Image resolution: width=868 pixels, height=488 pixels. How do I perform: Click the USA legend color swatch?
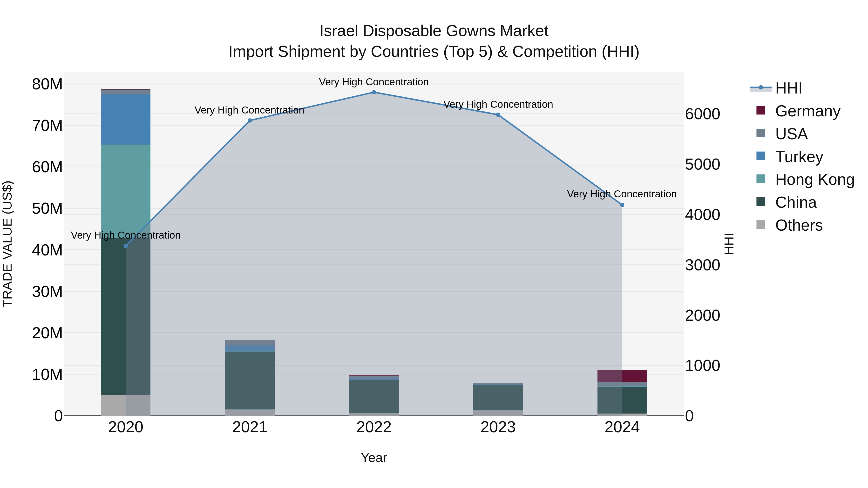[760, 133]
